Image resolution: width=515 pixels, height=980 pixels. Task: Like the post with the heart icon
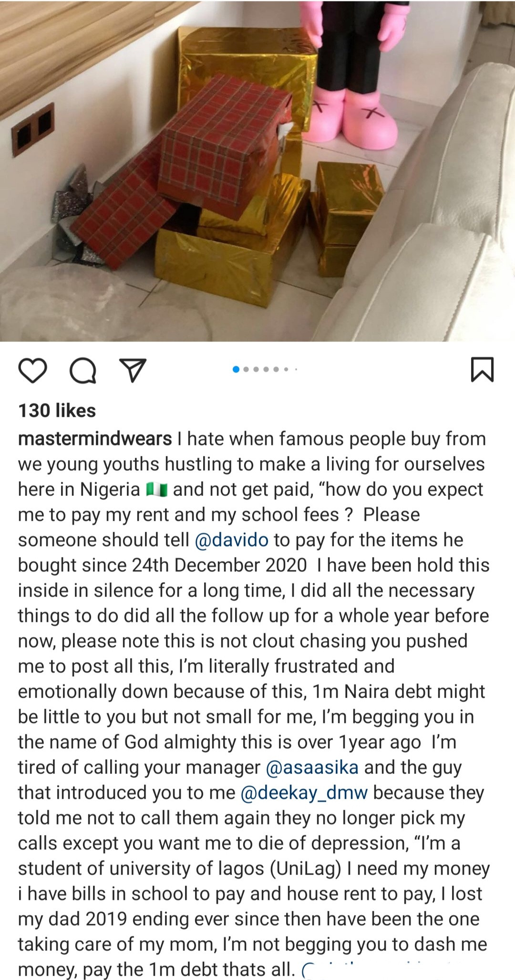32,371
